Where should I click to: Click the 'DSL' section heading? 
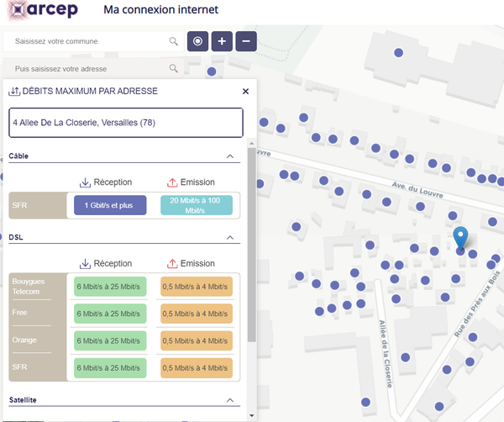[x=16, y=237]
